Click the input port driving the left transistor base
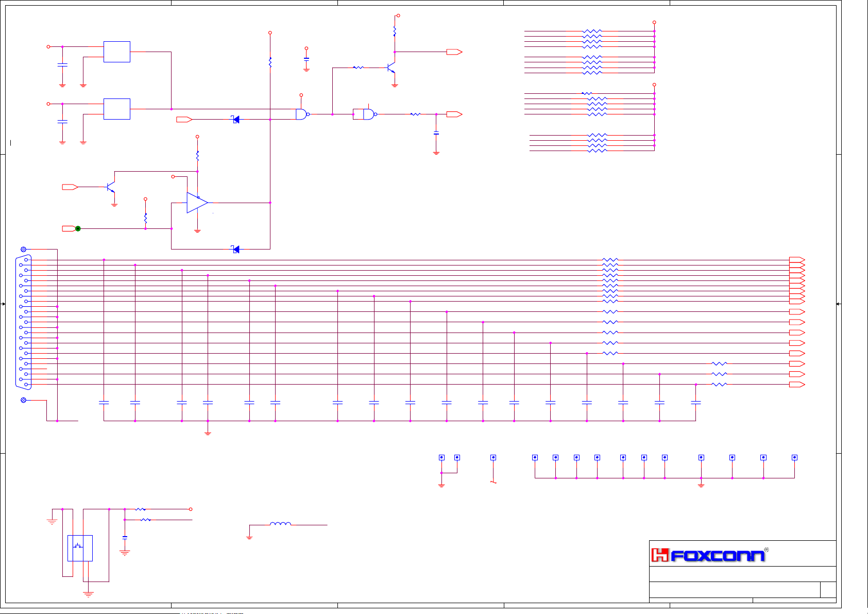This screenshot has width=868, height=614. point(70,187)
